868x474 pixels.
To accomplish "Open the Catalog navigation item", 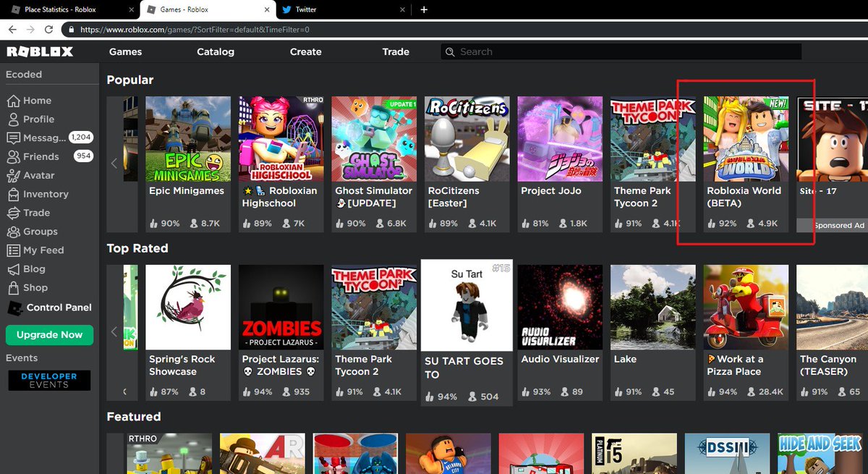I will [x=215, y=51].
